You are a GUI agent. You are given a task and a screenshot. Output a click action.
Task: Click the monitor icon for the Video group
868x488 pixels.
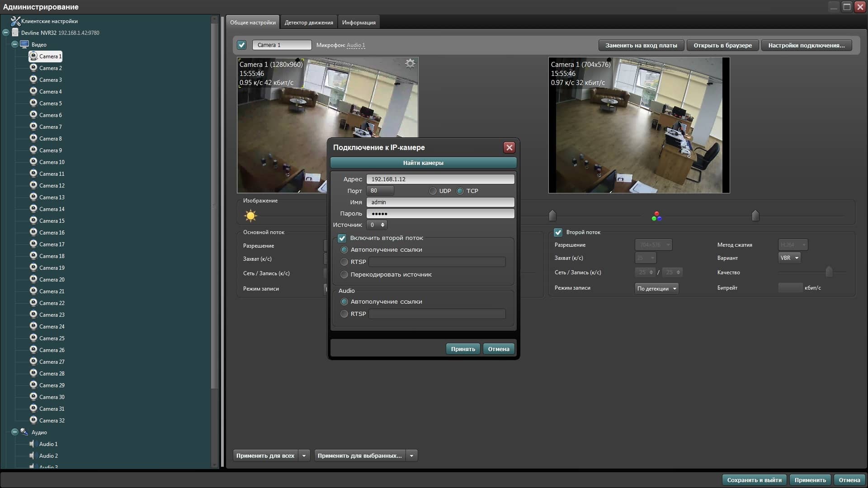pos(24,44)
